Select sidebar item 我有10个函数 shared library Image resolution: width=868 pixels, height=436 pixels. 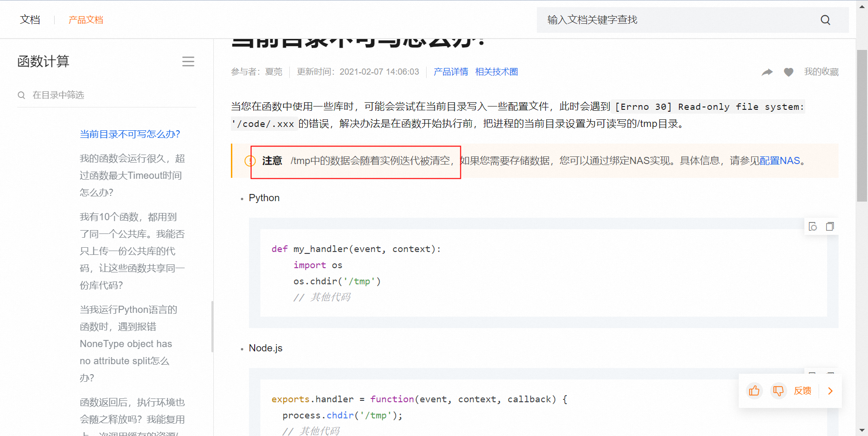132,251
